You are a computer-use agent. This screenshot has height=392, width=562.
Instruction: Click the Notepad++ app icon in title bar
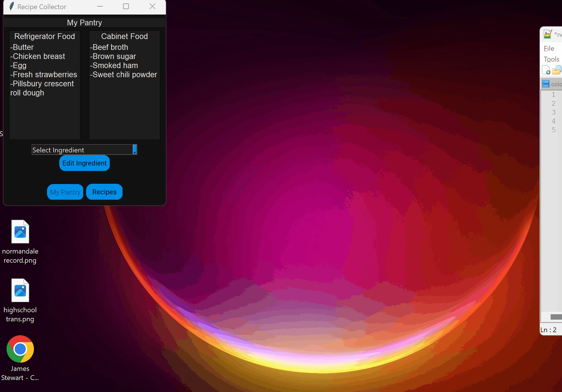coord(547,34)
